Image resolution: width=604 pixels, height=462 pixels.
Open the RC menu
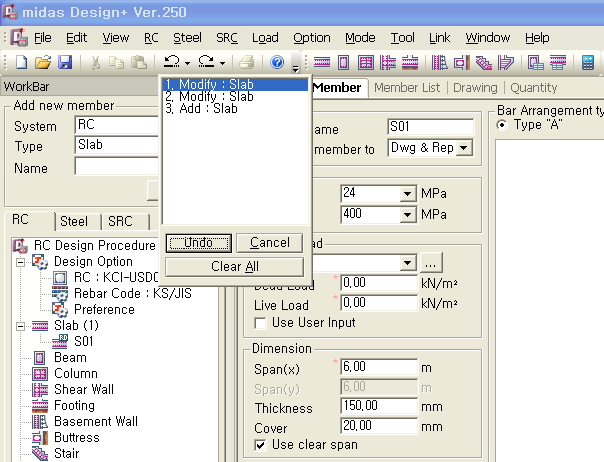click(x=151, y=38)
